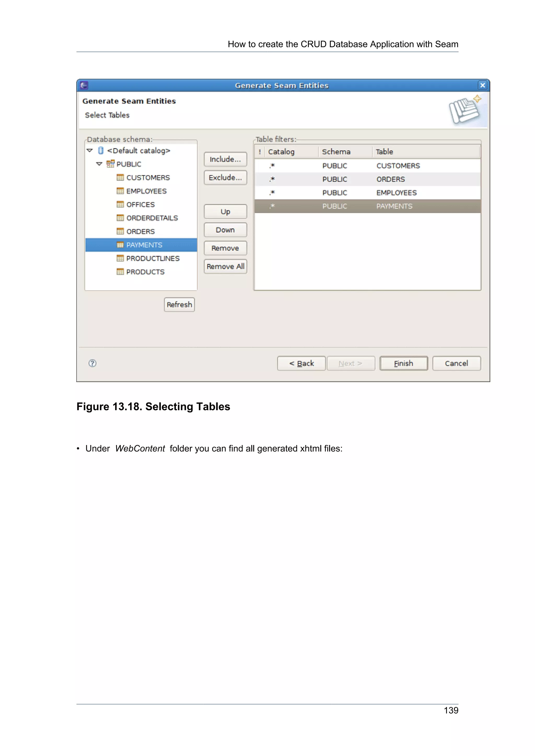The width and height of the screenshot is (535, 756).
Task: Click the help question mark icon
Action: point(92,363)
